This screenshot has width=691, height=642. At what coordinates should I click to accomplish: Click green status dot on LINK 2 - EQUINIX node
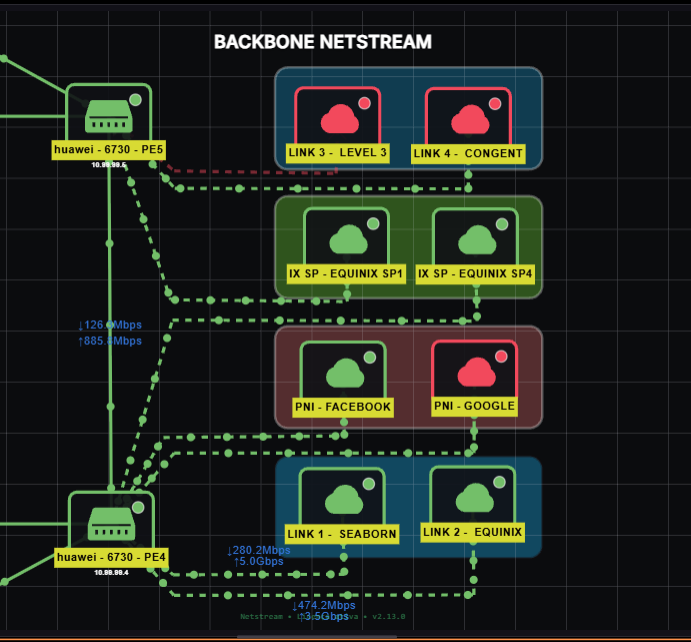point(499,482)
